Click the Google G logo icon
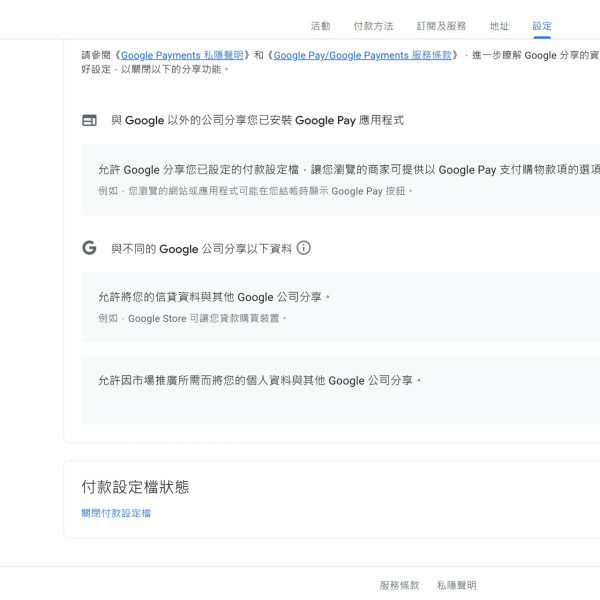 click(89, 248)
